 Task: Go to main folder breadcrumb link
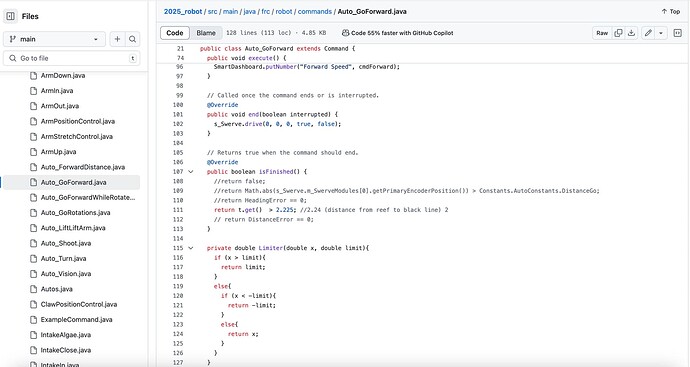click(x=230, y=11)
